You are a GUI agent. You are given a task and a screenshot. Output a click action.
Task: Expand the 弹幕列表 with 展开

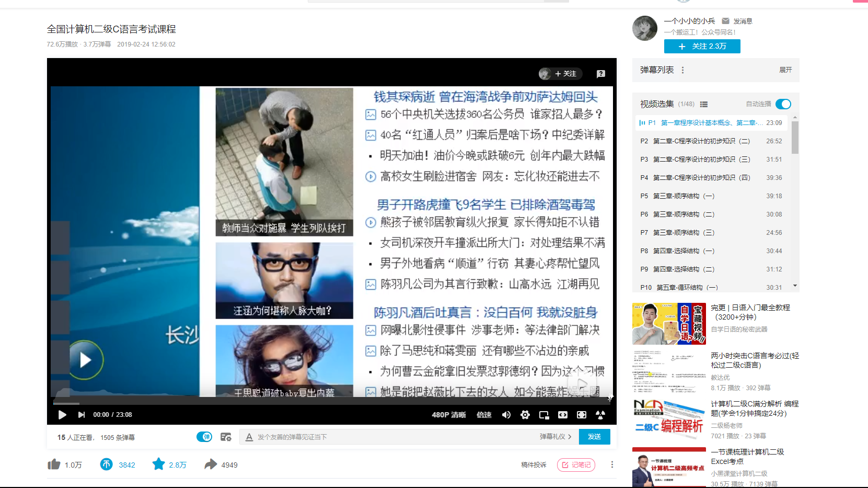785,70
